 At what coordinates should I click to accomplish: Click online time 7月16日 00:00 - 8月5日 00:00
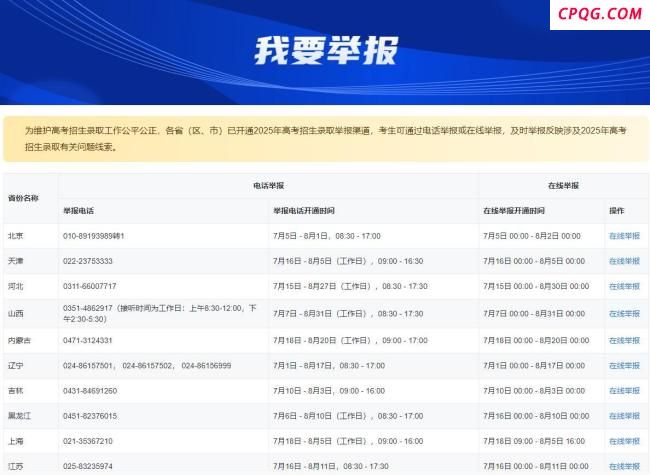pyautogui.click(x=534, y=261)
